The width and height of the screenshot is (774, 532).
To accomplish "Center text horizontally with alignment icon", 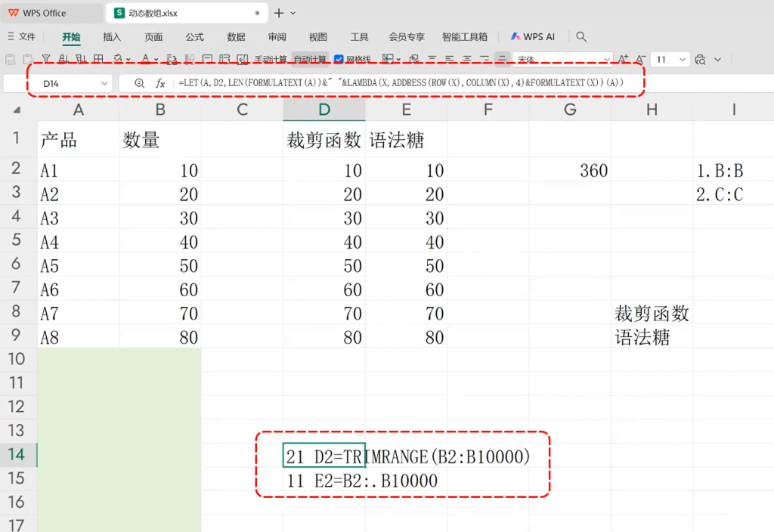I will pos(466,59).
